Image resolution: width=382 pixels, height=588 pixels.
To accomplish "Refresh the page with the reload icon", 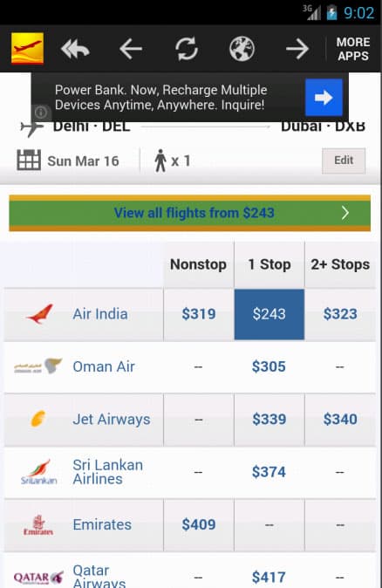I will point(187,49).
